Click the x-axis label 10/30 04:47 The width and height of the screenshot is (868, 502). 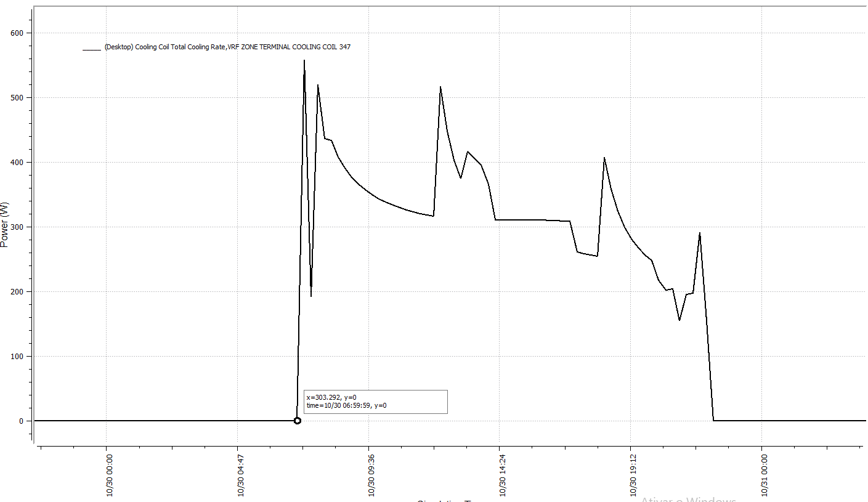tap(241, 475)
